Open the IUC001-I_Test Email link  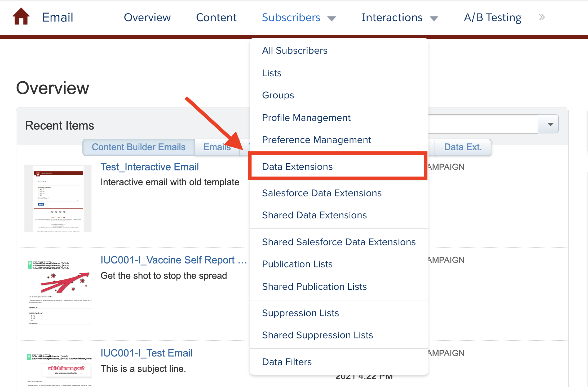pyautogui.click(x=146, y=353)
